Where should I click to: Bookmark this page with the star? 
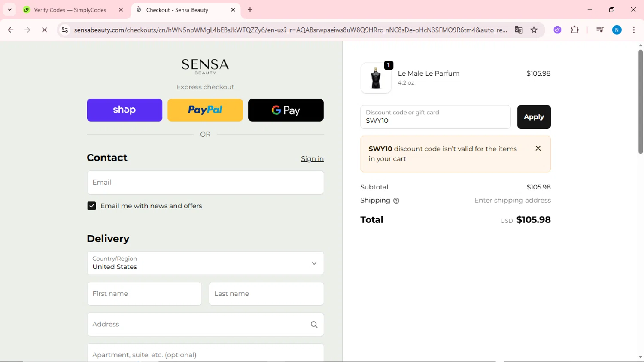click(534, 30)
